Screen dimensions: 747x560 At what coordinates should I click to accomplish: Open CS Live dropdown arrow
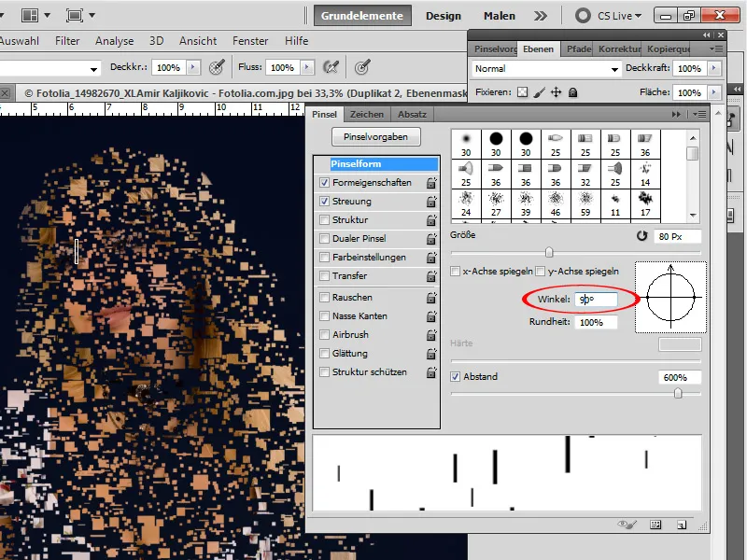point(639,16)
